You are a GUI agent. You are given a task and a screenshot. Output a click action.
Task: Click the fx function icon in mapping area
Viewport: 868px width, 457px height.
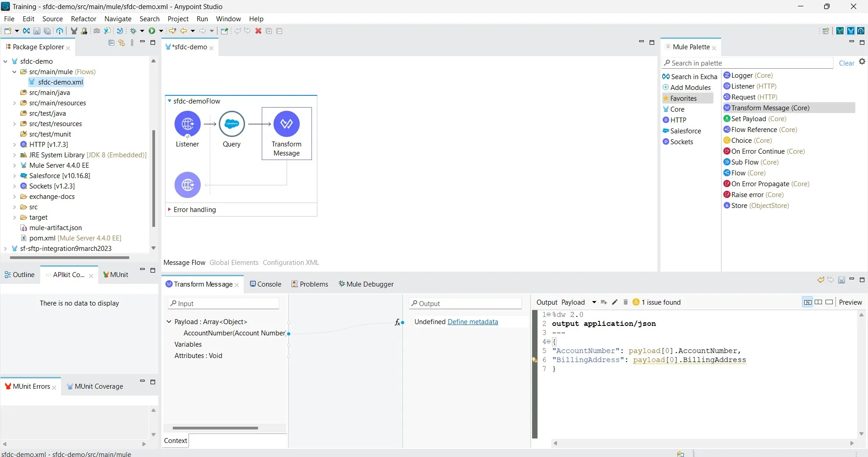[x=398, y=322]
